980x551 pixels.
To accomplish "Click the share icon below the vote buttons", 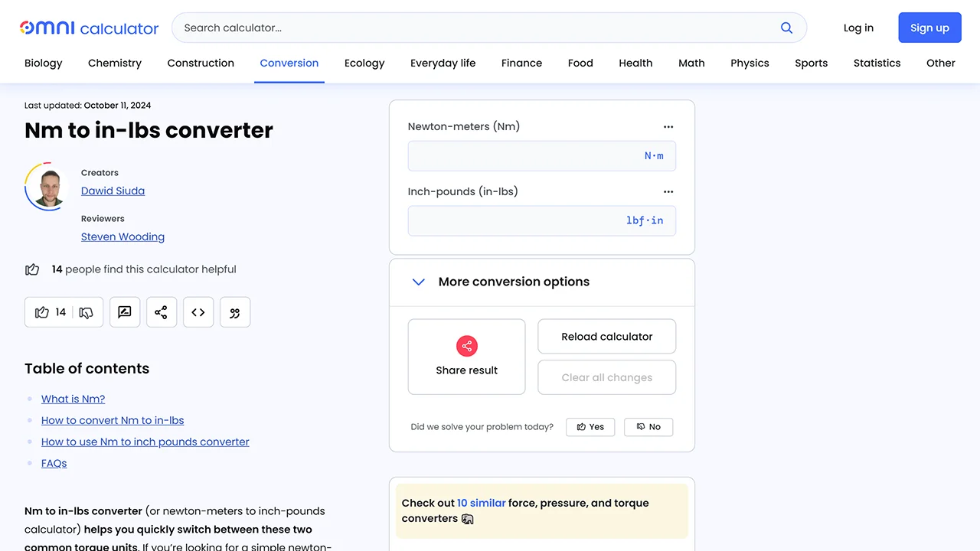I will coord(161,312).
